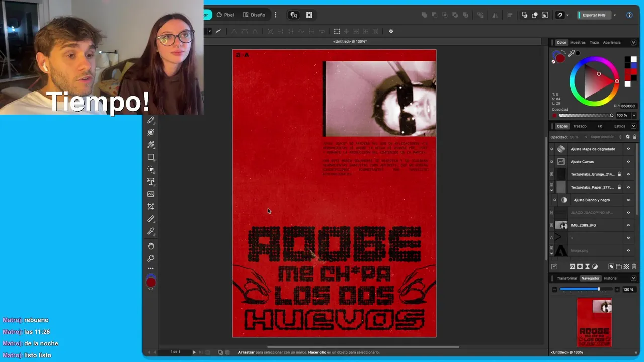Add a mask layer from the Capas footer
The image size is (644, 362).
(x=580, y=267)
